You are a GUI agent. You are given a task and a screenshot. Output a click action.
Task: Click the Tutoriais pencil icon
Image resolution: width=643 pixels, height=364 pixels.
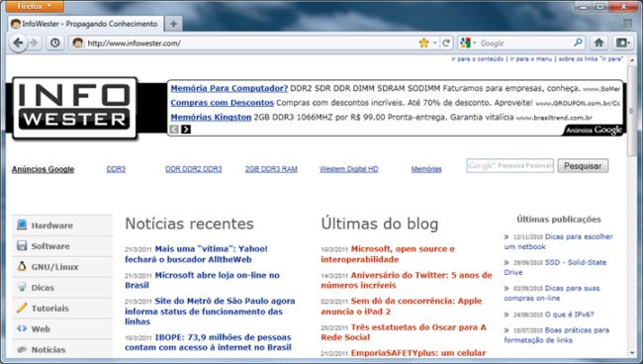point(22,308)
